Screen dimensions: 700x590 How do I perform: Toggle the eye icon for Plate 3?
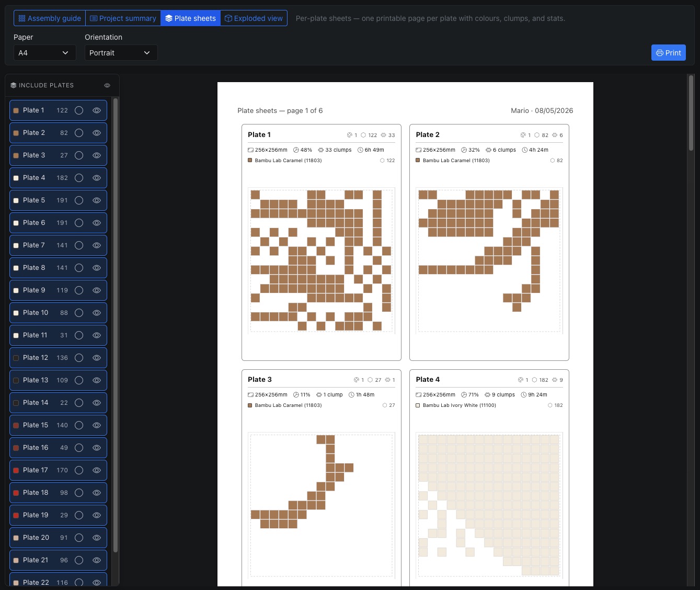[97, 155]
